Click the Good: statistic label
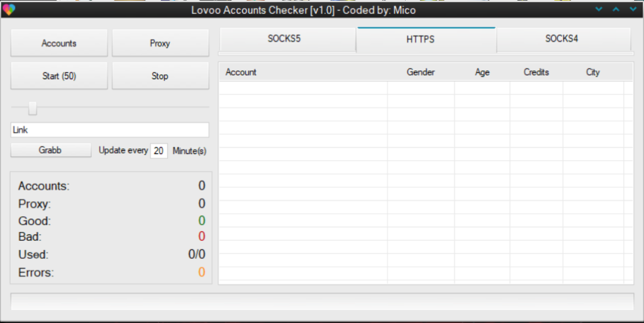The height and width of the screenshot is (323, 644). pyautogui.click(x=35, y=221)
